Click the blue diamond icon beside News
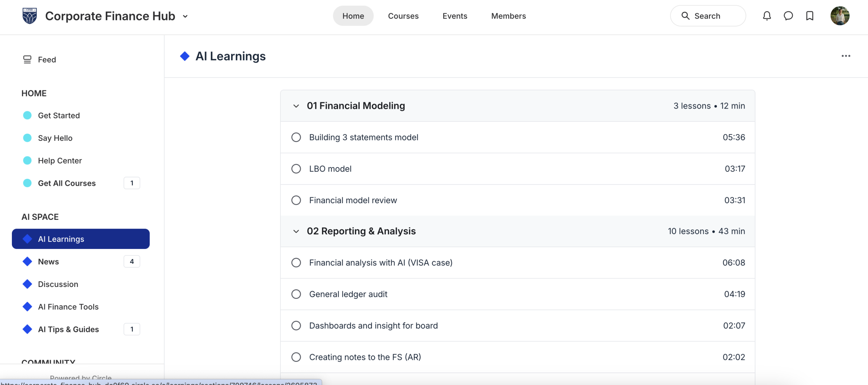The height and width of the screenshot is (385, 868). coord(27,262)
